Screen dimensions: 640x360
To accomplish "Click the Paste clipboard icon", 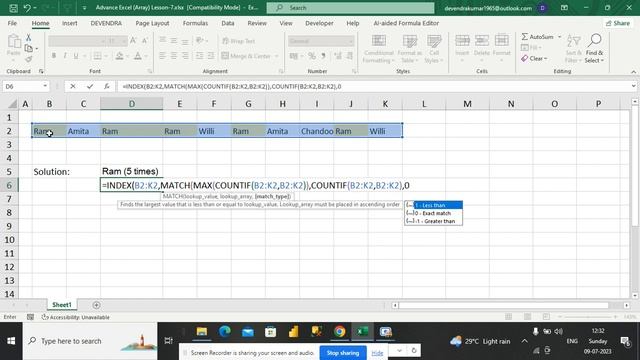I will click(x=14, y=42).
